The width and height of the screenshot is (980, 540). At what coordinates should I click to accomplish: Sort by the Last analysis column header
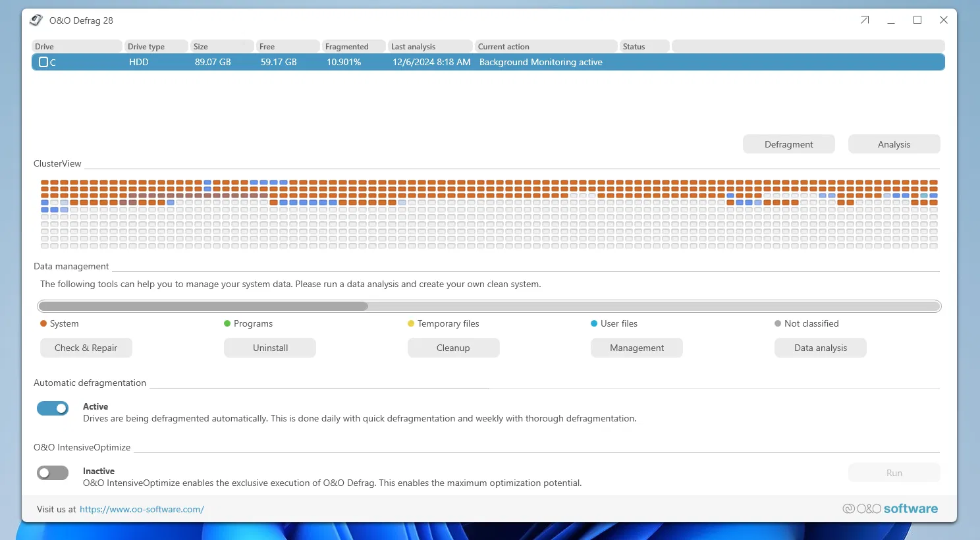pos(430,46)
